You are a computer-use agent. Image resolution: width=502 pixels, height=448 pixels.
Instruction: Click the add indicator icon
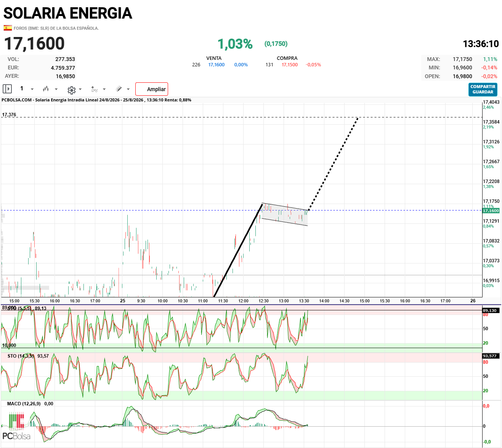95,89
